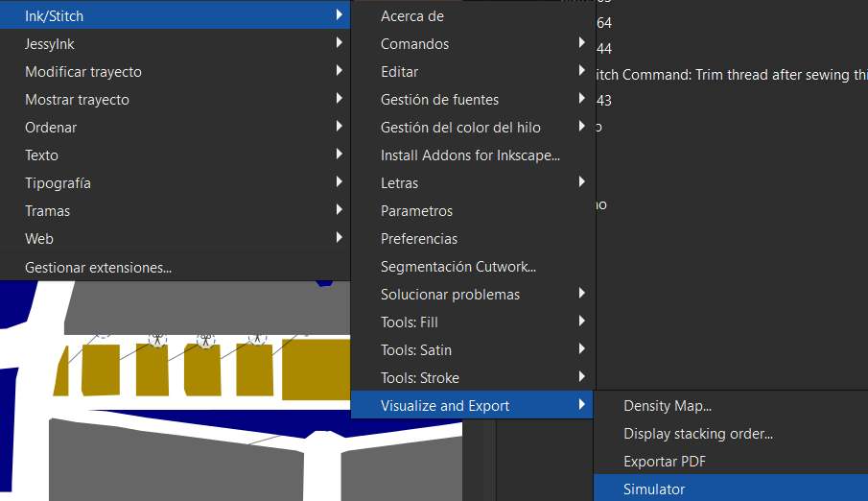Open Gestión del color del hilo submenu
The image size is (868, 501).
click(472, 127)
